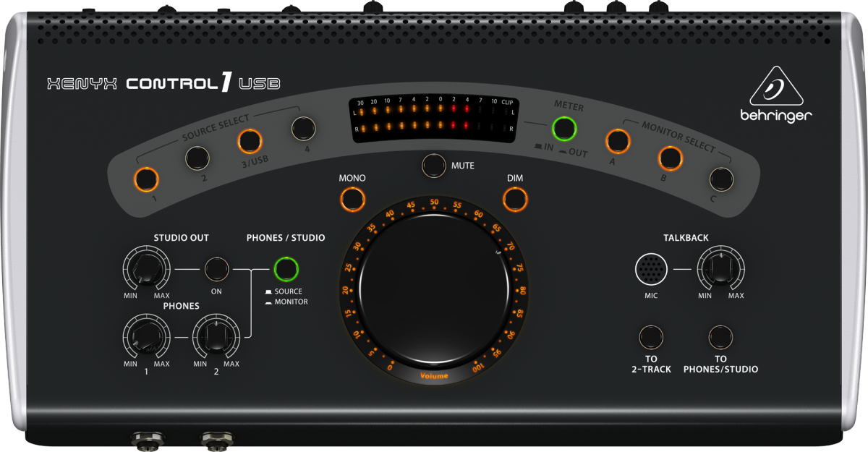
Task: Enable the Mono button
Action: pos(352,198)
